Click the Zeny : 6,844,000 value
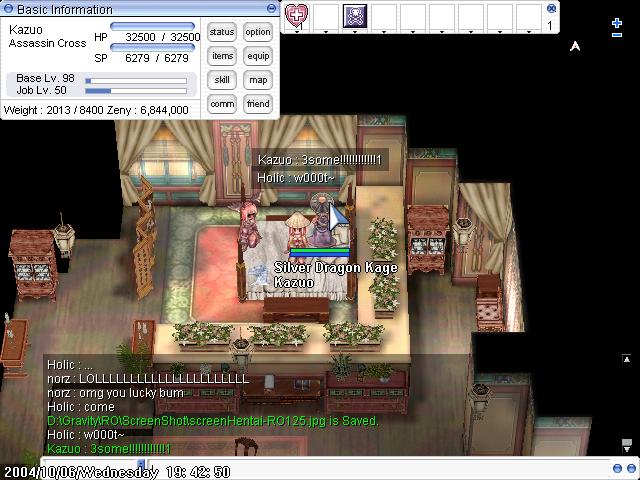The width and height of the screenshot is (640, 480). tap(147, 110)
